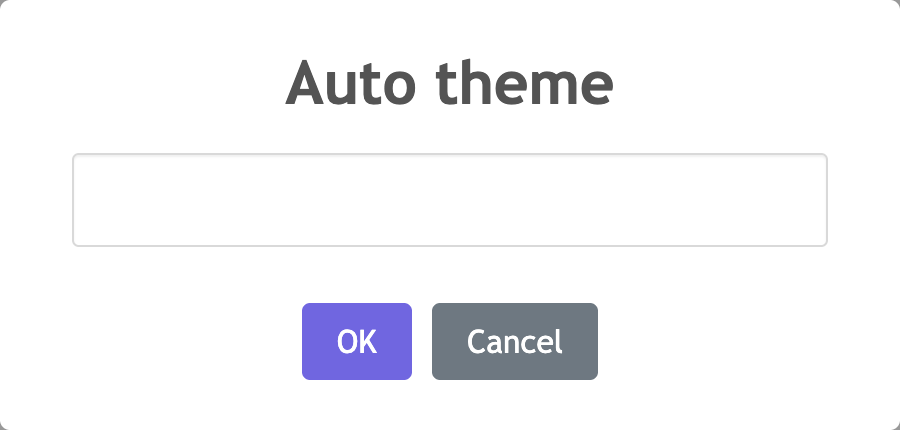The image size is (900, 430).
Task: Dismiss the dialog using the gray Cancel button
Action: (515, 342)
